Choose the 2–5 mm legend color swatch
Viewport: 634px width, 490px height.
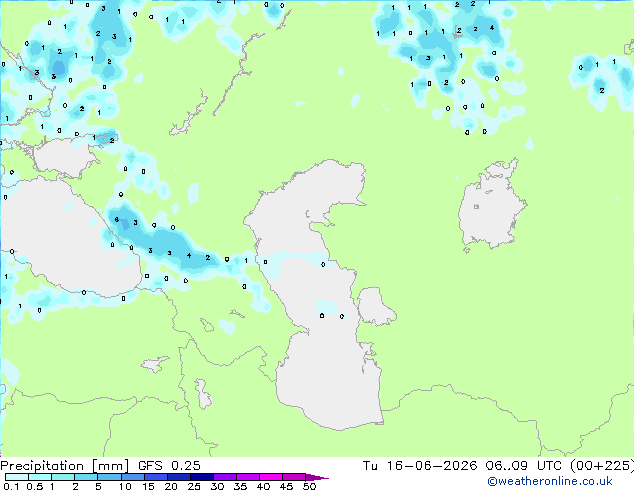tap(86, 477)
